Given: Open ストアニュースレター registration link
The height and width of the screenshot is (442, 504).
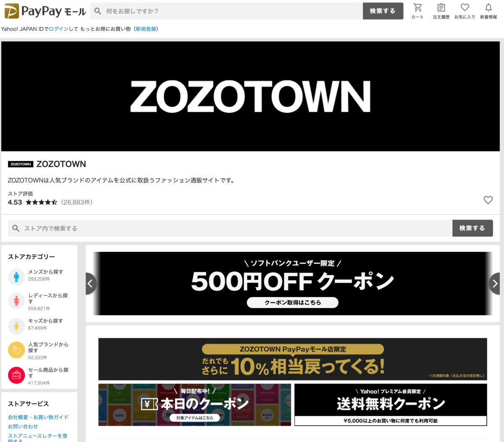Looking at the screenshot, I should coord(38,438).
